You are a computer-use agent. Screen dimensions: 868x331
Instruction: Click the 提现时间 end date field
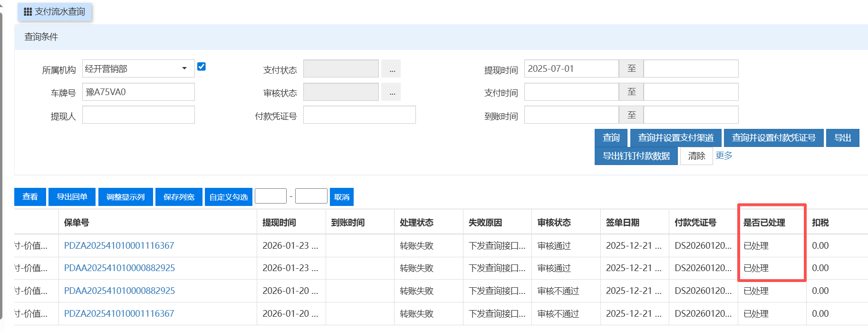tap(691, 68)
